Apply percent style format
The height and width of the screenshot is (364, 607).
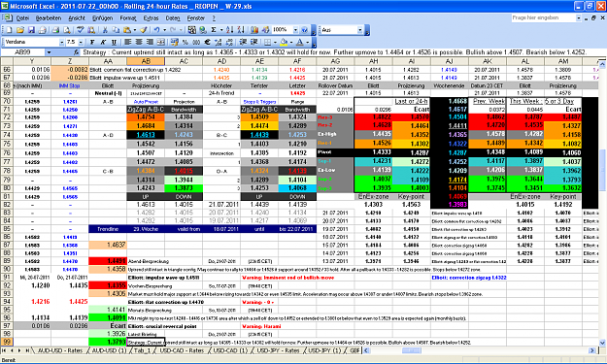click(185, 42)
